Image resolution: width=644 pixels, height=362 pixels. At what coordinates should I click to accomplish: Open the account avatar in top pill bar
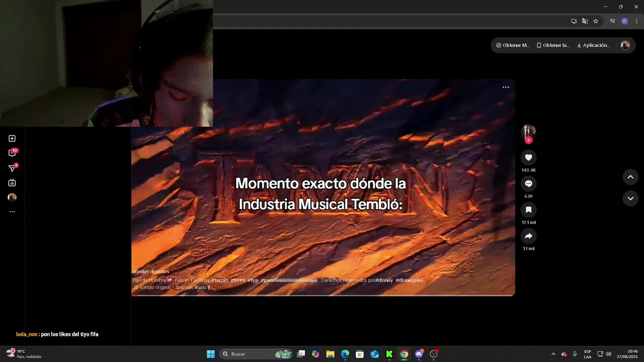pos(625,45)
